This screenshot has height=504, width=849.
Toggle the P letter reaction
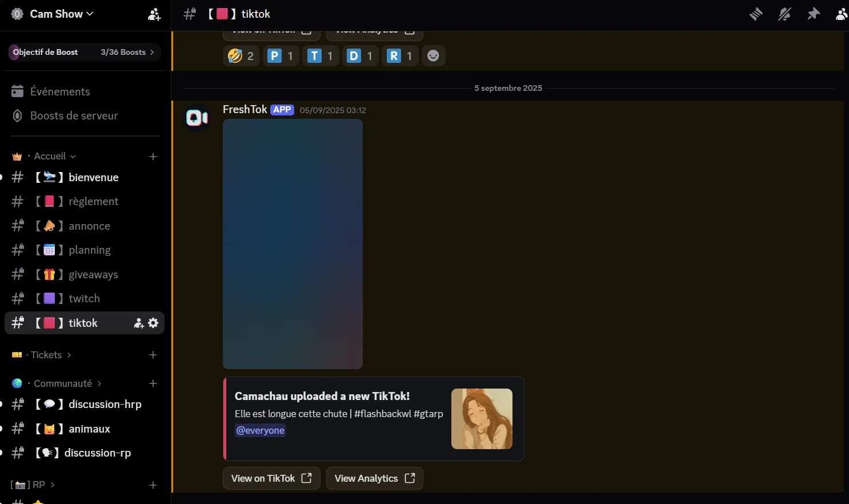click(281, 55)
